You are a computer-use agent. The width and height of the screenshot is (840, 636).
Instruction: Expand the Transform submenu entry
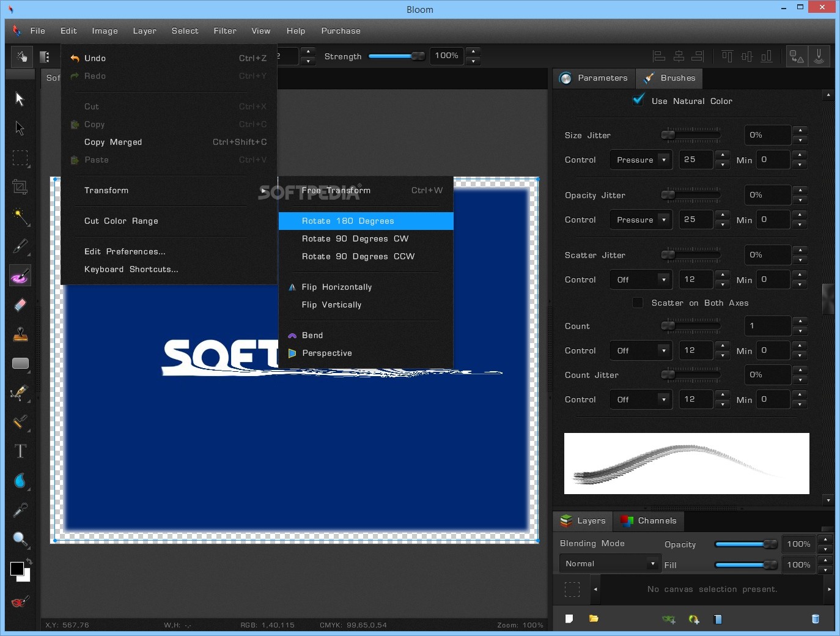coord(169,190)
